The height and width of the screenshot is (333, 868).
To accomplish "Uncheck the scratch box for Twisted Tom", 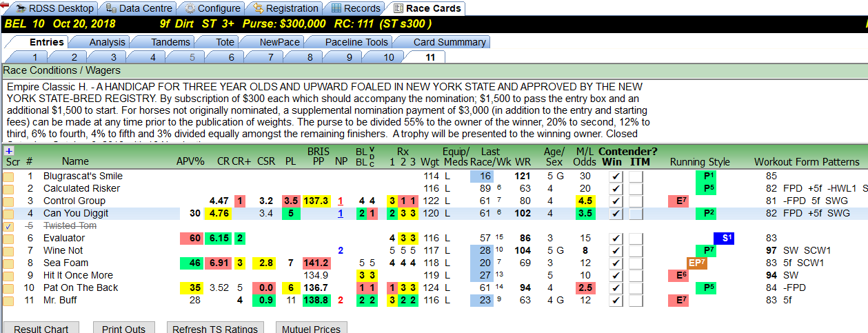I will tap(8, 225).
